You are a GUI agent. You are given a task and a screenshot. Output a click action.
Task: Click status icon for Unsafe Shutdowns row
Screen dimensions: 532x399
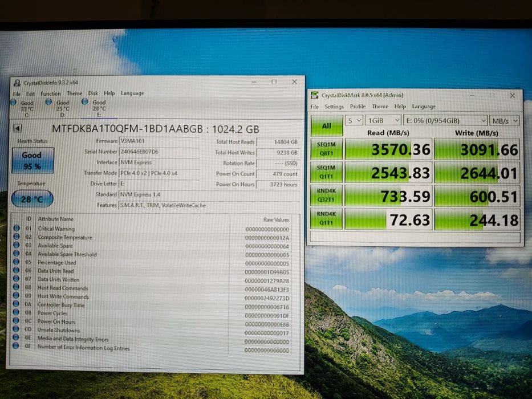click(x=16, y=329)
